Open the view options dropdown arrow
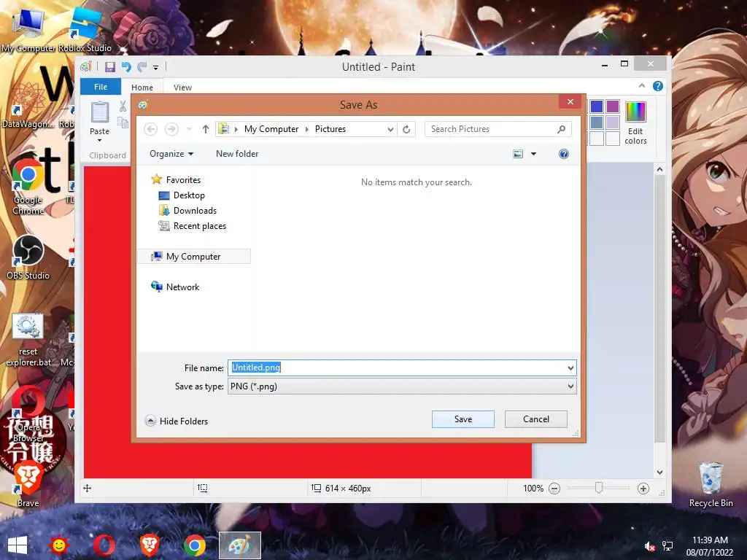The width and height of the screenshot is (747, 560). click(533, 154)
